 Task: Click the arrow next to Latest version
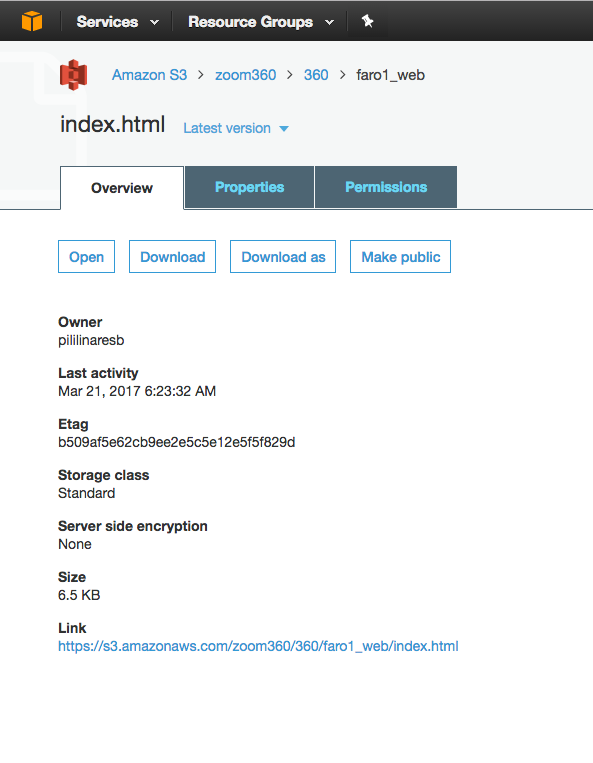tap(284, 128)
